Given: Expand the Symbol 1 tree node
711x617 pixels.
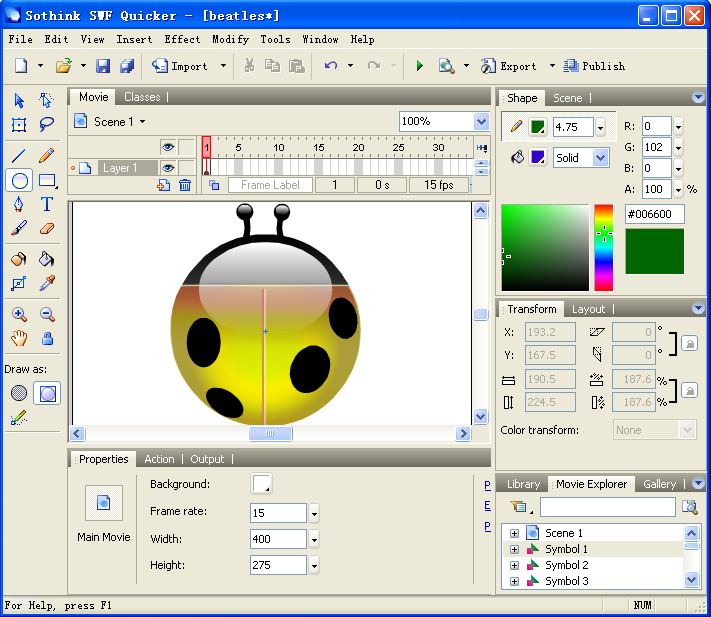Looking at the screenshot, I should pyautogui.click(x=514, y=549).
